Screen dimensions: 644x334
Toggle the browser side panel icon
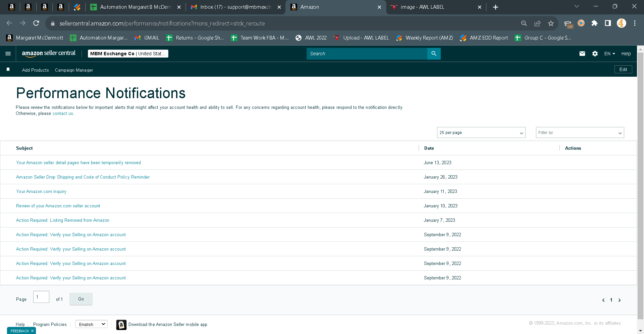[x=608, y=23]
